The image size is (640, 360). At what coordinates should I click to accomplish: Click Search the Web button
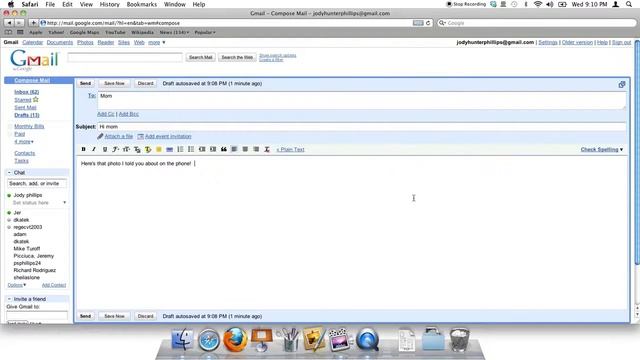click(x=237, y=57)
